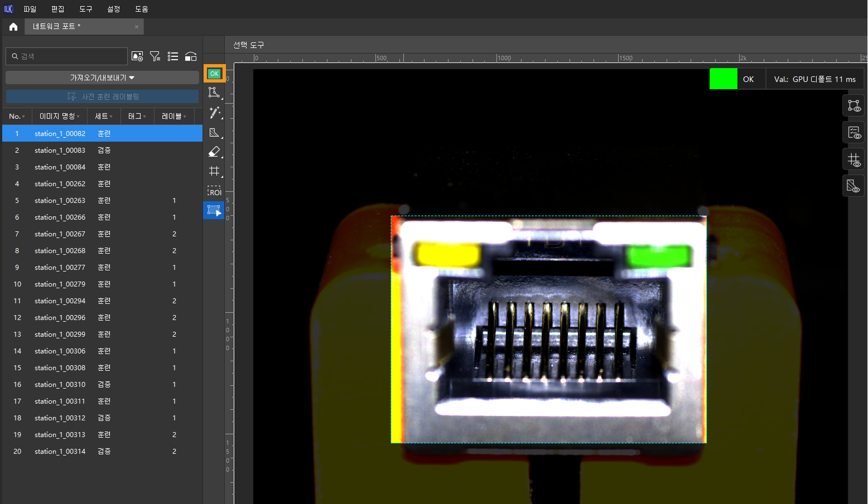Select the smart magic wand tool

point(214,113)
